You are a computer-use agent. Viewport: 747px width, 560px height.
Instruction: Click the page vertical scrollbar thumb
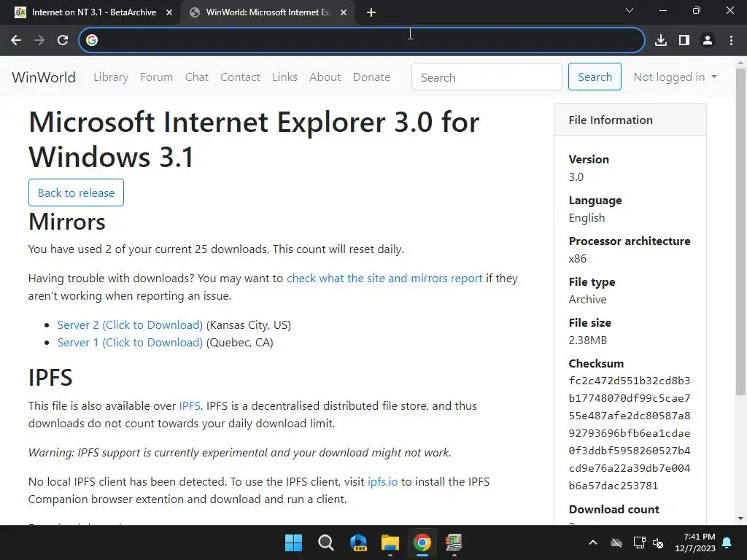740,231
